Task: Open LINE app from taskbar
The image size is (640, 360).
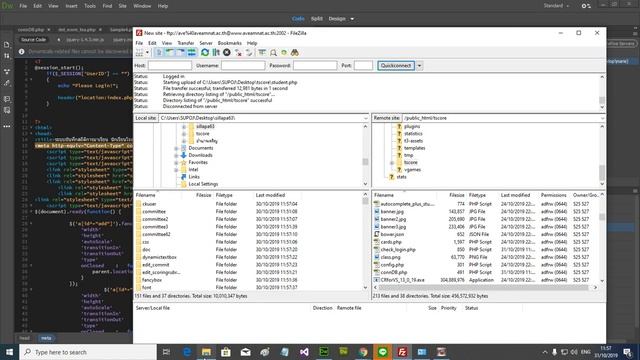Action: click(382, 352)
